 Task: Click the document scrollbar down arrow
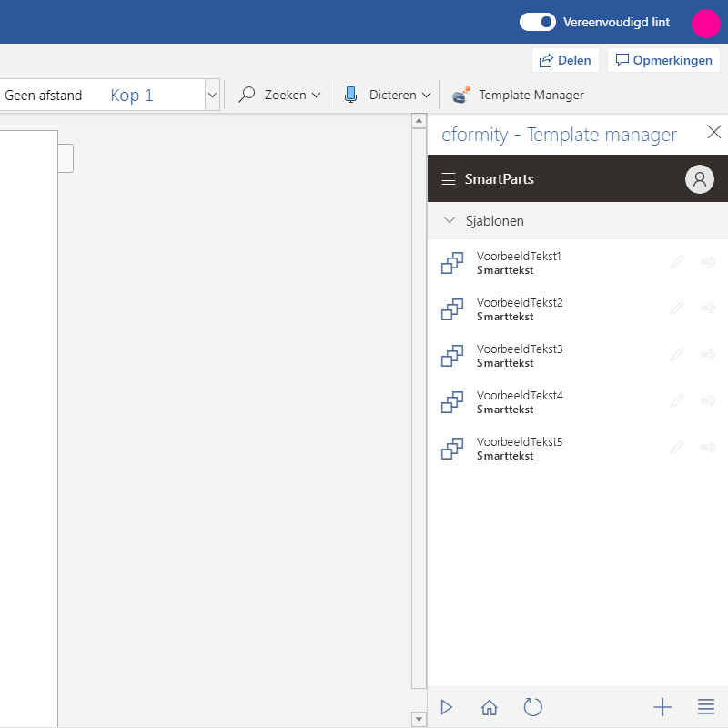pyautogui.click(x=419, y=719)
